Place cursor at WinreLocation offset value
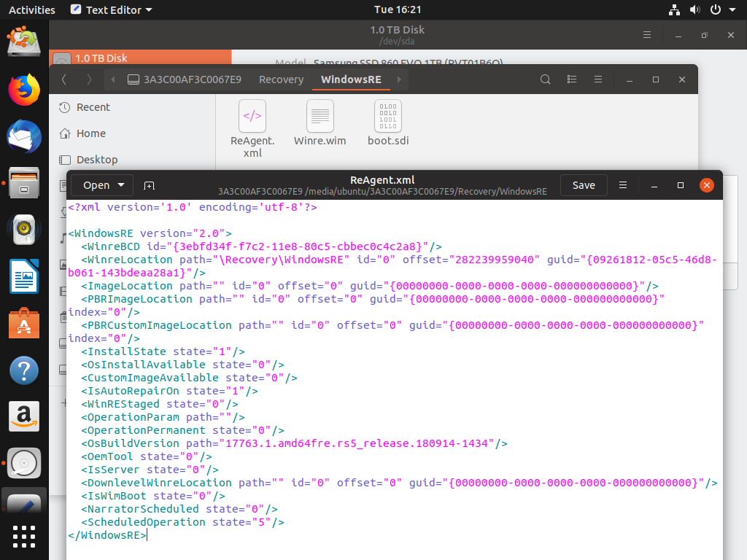This screenshot has width=747, height=560. [x=498, y=260]
